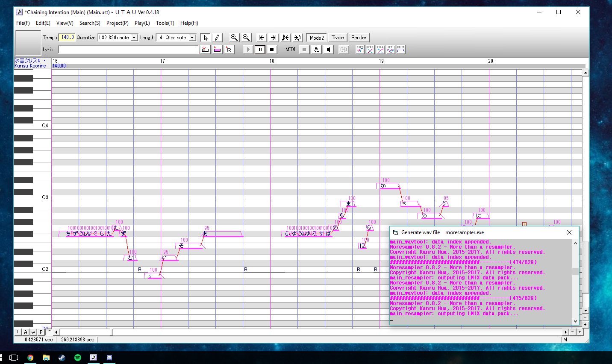The image size is (612, 364).
Task: Click the horizontal zoom minus button
Action: point(573,332)
